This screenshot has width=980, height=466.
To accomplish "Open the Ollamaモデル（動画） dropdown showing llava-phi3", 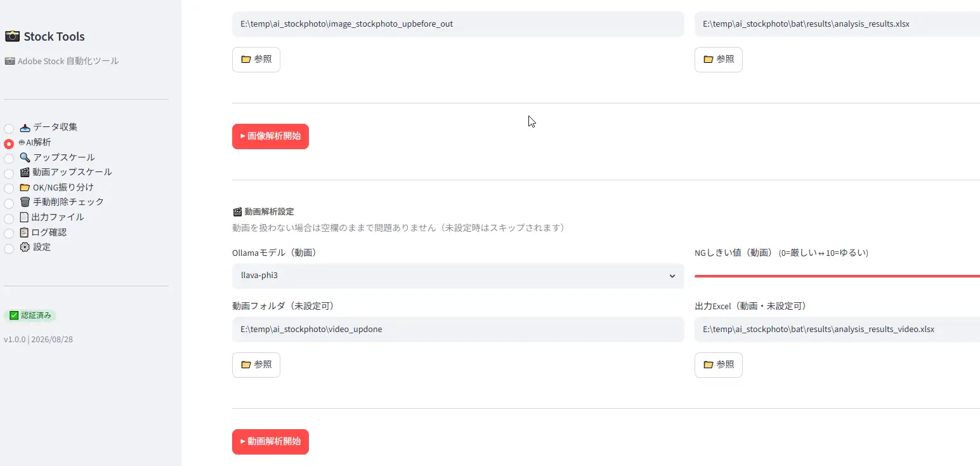I will click(458, 276).
